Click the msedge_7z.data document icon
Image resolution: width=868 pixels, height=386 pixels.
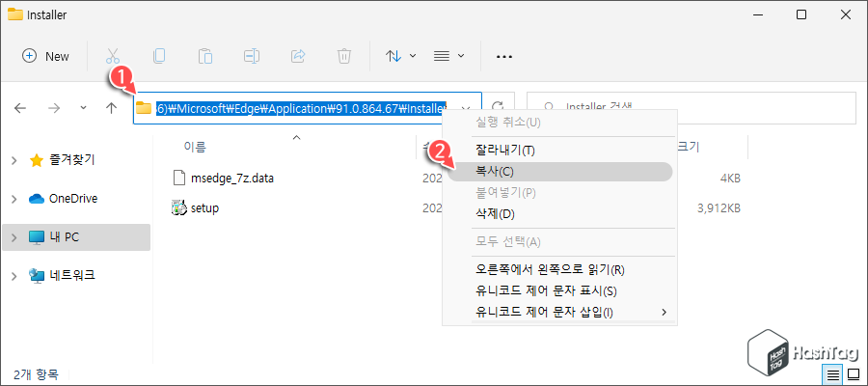click(179, 179)
